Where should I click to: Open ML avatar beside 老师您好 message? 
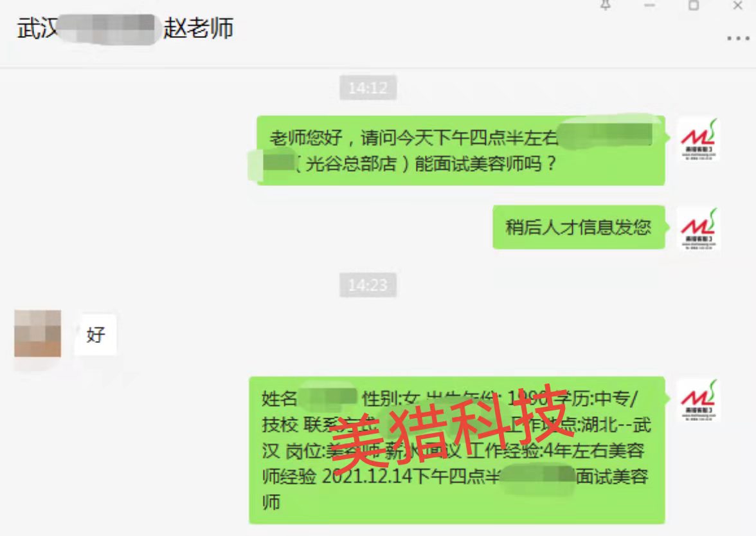[699, 139]
